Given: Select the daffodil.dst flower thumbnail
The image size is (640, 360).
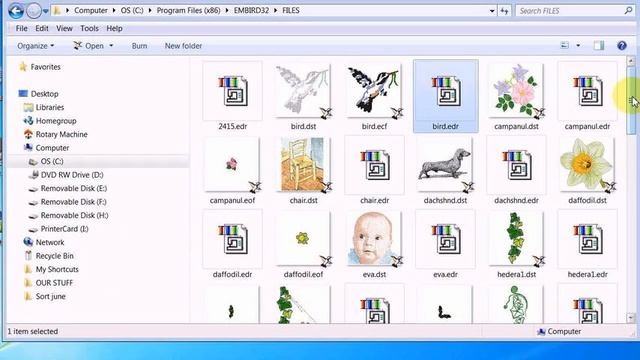Looking at the screenshot, I should point(587,165).
